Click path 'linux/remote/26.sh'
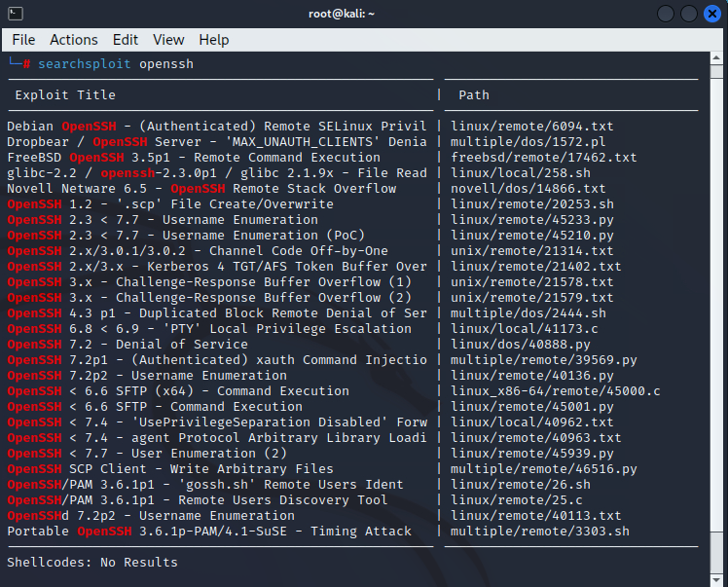This screenshot has width=728, height=587. (521, 485)
